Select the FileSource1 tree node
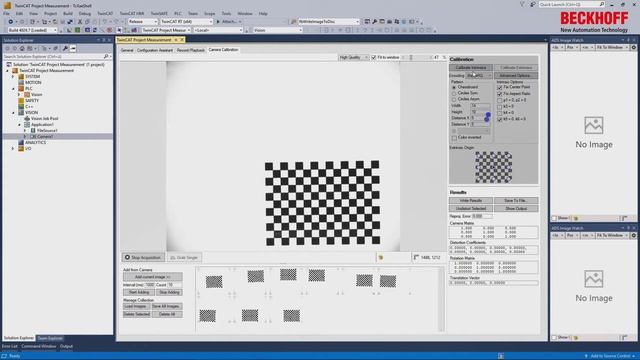Viewport: 640px width, 360px height. click(x=47, y=131)
